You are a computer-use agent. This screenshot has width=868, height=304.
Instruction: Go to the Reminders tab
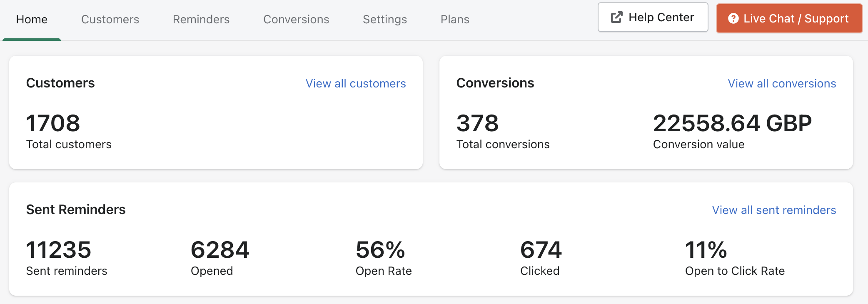coord(201,20)
